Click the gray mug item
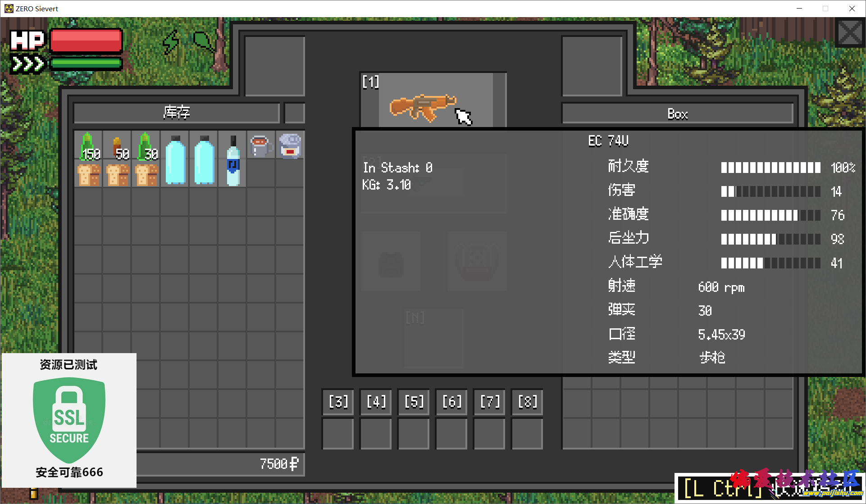The image size is (866, 504). (261, 146)
